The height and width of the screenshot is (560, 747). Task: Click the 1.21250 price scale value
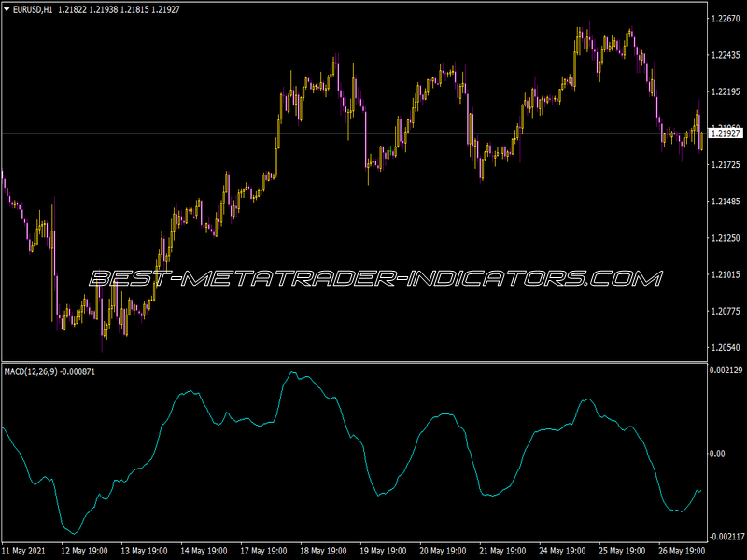tap(726, 238)
